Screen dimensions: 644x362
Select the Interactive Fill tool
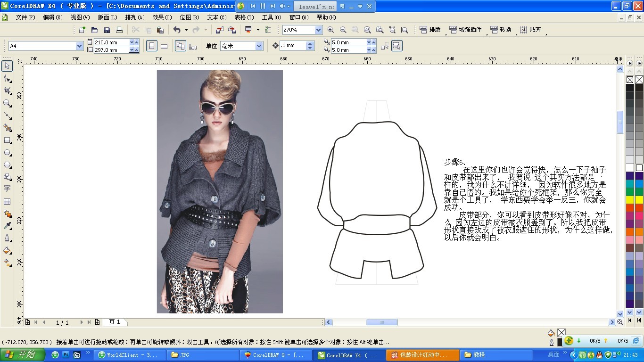(7, 263)
